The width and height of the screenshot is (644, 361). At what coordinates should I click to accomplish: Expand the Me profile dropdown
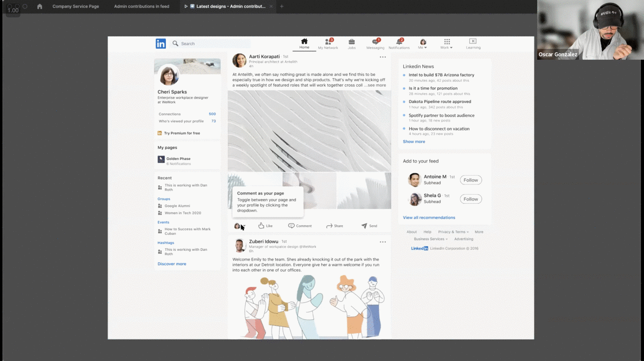[423, 43]
